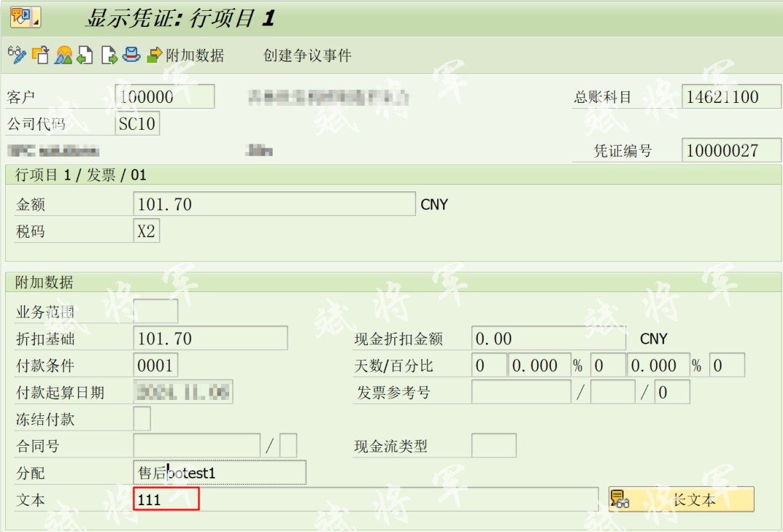This screenshot has width=783, height=532.
Task: Click the 文本 field containing 111
Action: 365,499
